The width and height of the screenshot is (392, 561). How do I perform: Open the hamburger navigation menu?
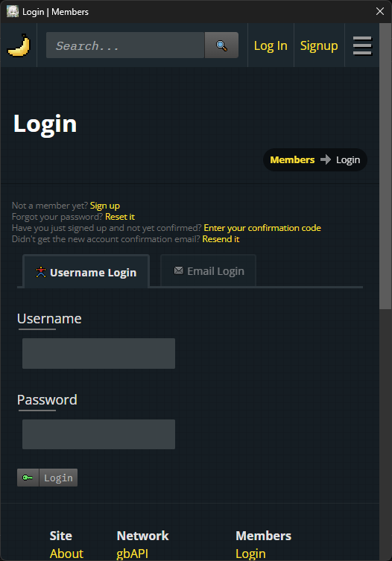tap(362, 45)
